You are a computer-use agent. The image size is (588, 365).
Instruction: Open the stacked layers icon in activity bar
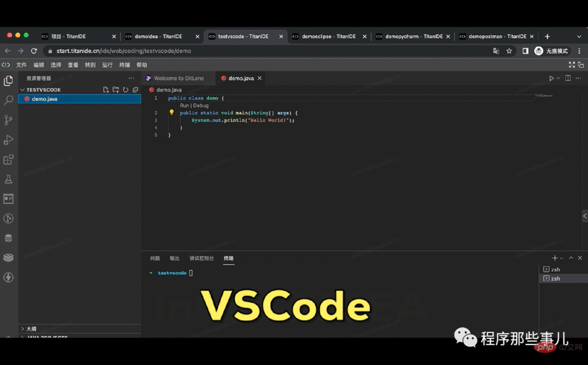[x=8, y=257]
